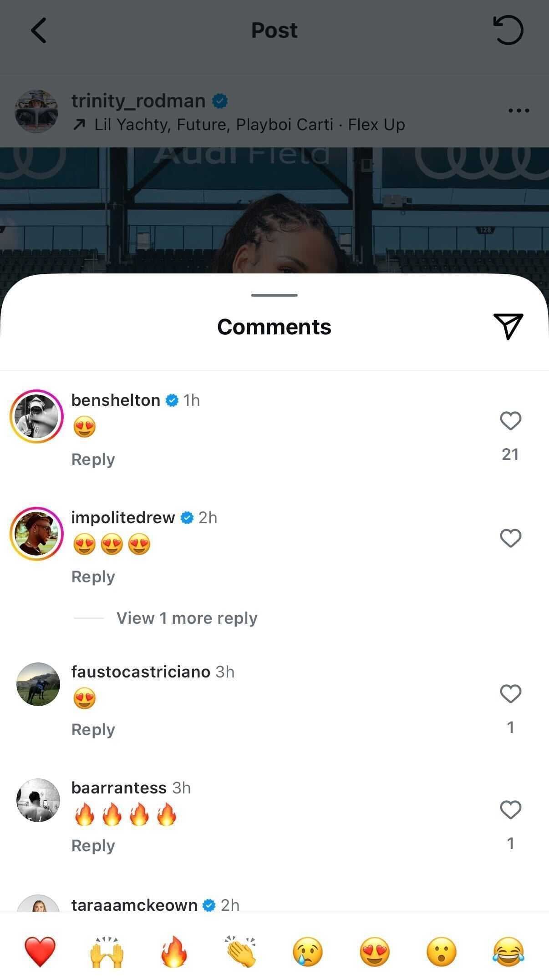Screen dimensions: 549x980
Task: Tap the back arrow icon
Action: 39,30
